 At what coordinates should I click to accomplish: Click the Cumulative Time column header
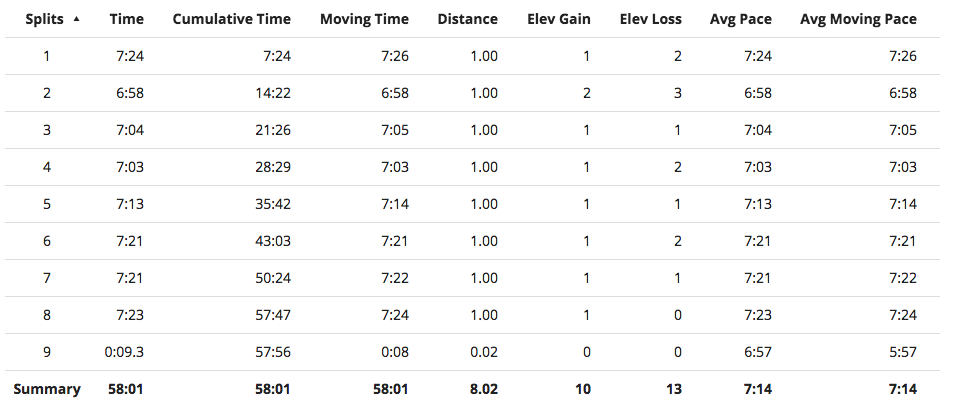[231, 19]
